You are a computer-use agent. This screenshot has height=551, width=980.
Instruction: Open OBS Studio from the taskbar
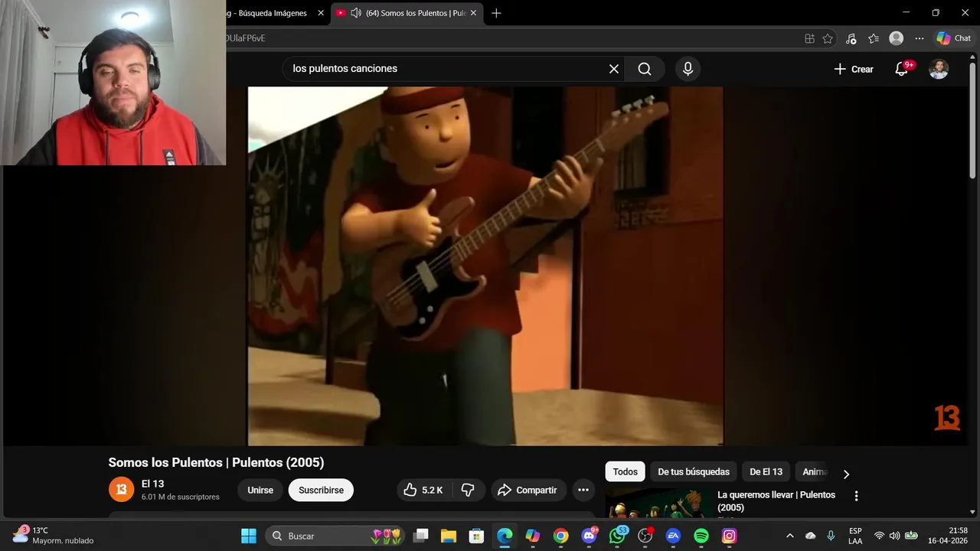[645, 536]
